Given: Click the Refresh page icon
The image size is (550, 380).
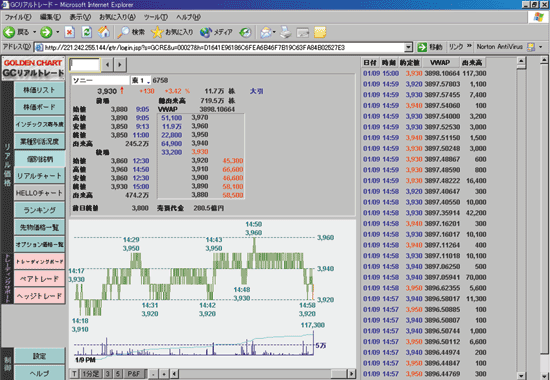Looking at the screenshot, I should (87, 32).
